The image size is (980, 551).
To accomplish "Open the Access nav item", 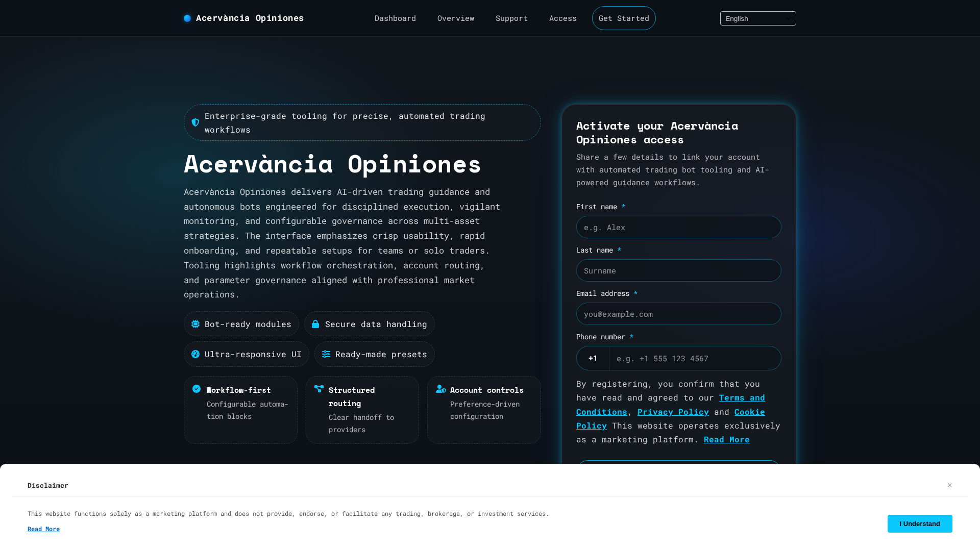I will click(x=563, y=18).
